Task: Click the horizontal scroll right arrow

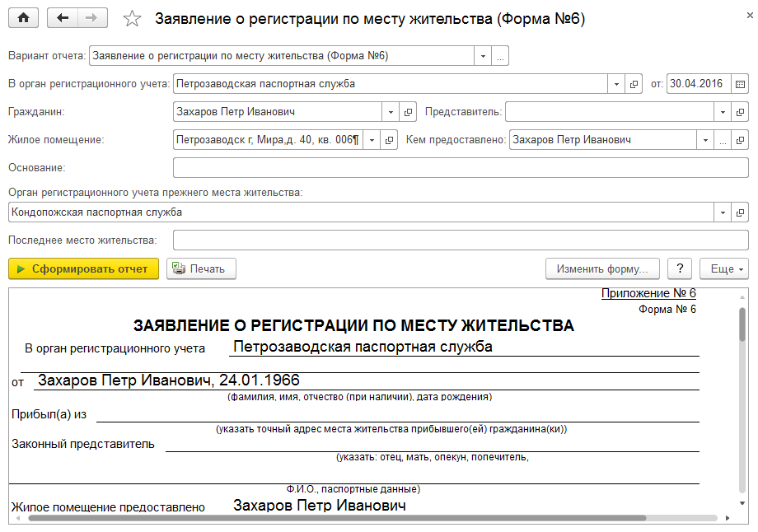Action: (728, 518)
